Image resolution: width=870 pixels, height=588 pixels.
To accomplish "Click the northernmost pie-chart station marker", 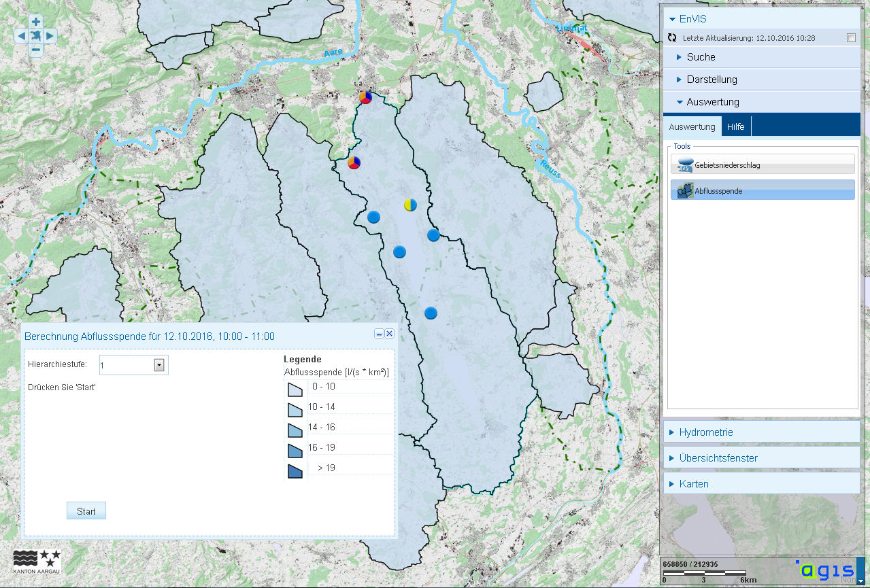I will coord(365,97).
